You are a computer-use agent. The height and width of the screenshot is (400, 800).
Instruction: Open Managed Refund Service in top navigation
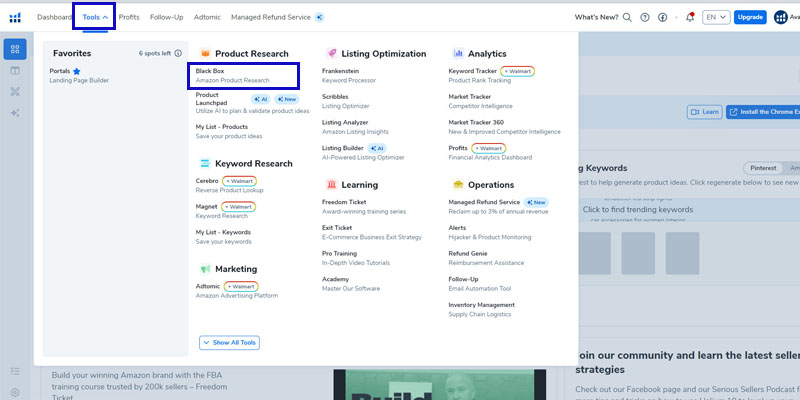point(270,17)
